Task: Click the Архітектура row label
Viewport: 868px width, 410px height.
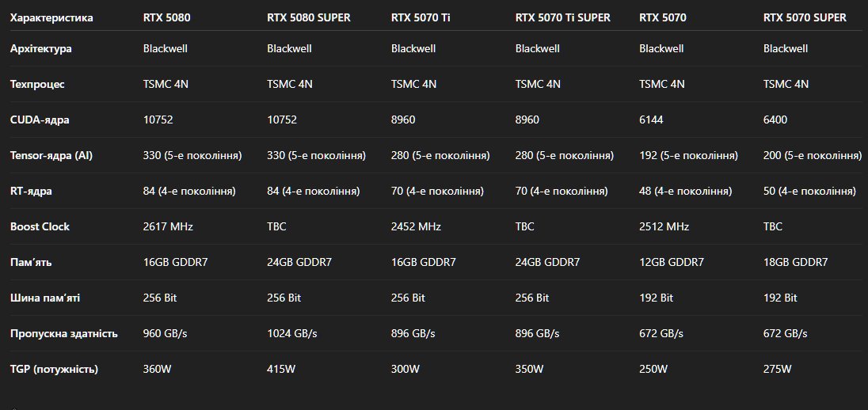Action: click(41, 49)
